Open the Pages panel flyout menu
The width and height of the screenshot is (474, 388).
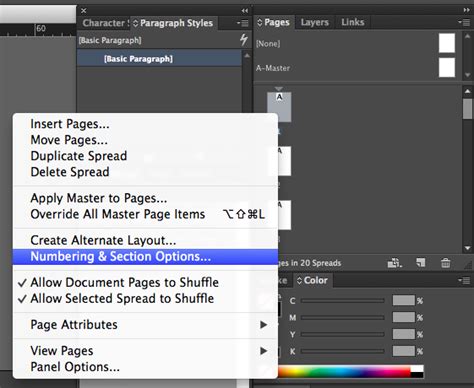pyautogui.click(x=464, y=22)
